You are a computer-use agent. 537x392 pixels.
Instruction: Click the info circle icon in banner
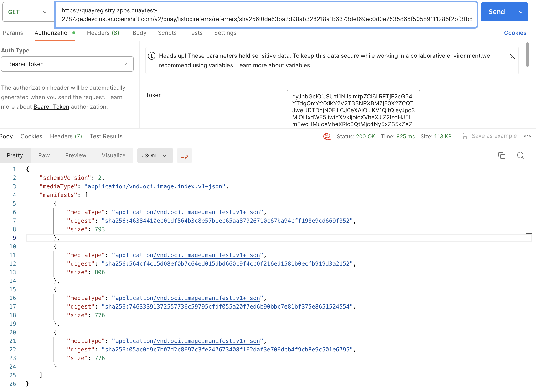coord(152,56)
